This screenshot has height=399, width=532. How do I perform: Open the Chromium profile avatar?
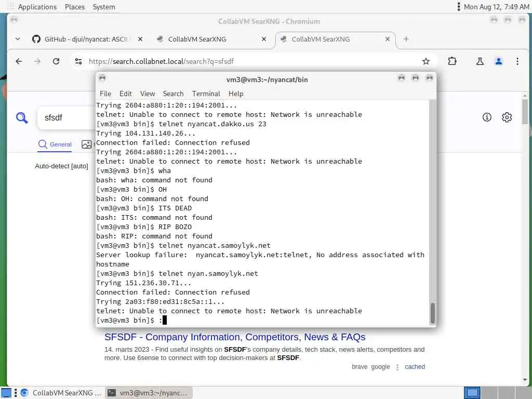[x=499, y=61]
